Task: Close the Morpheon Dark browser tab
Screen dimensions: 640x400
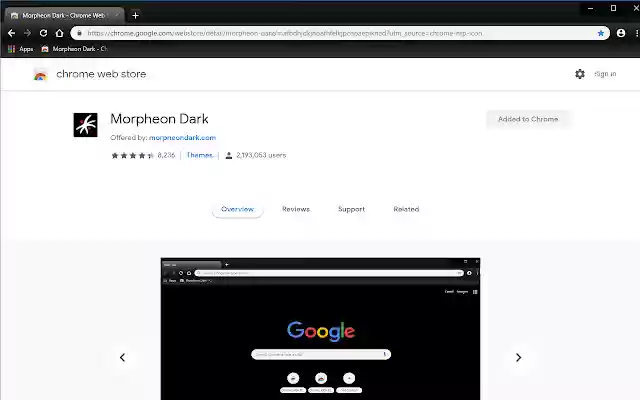Action: (x=117, y=16)
